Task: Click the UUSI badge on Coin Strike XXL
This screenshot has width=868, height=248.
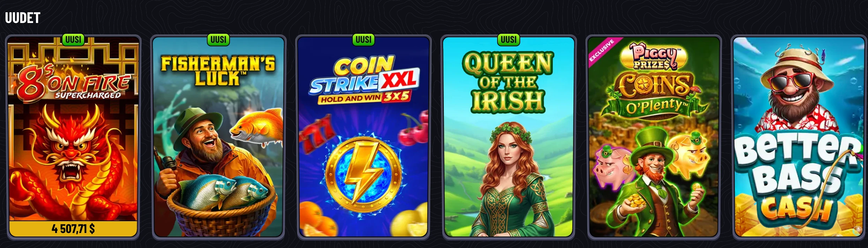Action: pos(364,40)
